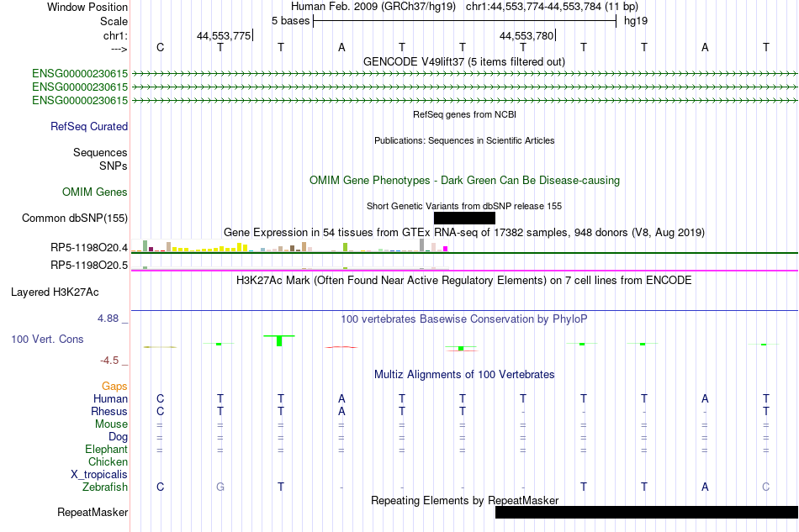The image size is (799, 532).
Task: Click the RP5-1198O20.4 expression bar chart
Action: point(289,246)
